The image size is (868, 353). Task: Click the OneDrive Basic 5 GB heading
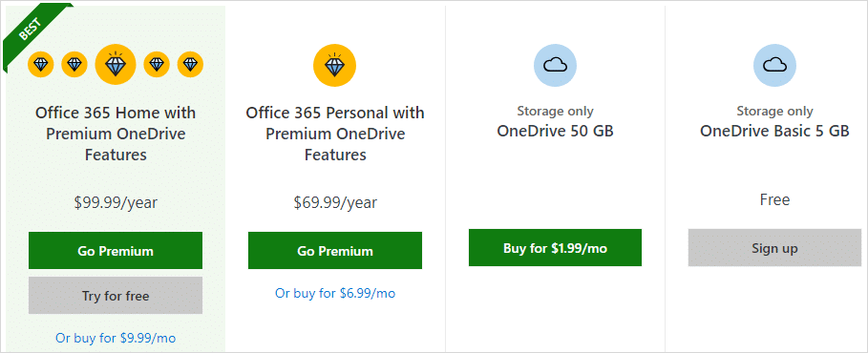click(774, 131)
